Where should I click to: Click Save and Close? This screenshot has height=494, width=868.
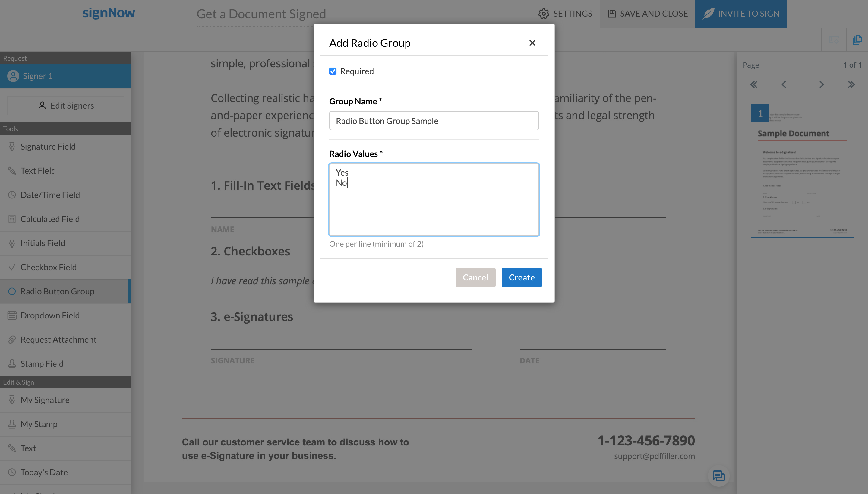[648, 14]
